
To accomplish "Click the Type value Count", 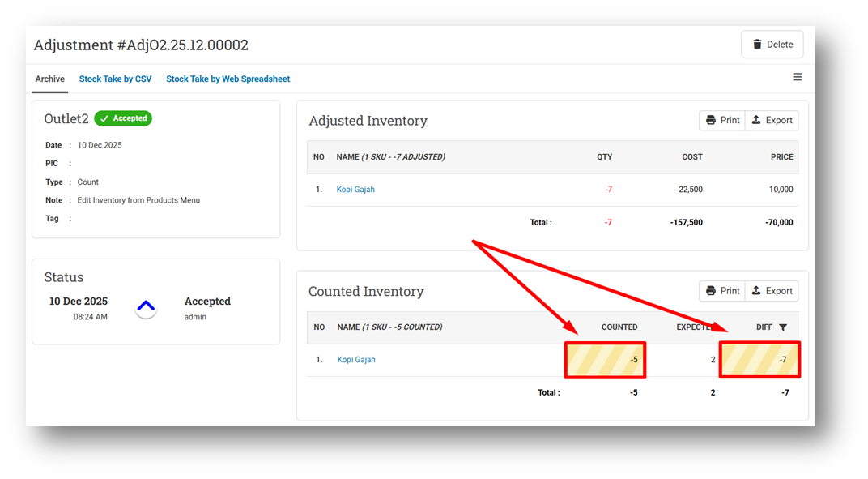I will [x=88, y=182].
